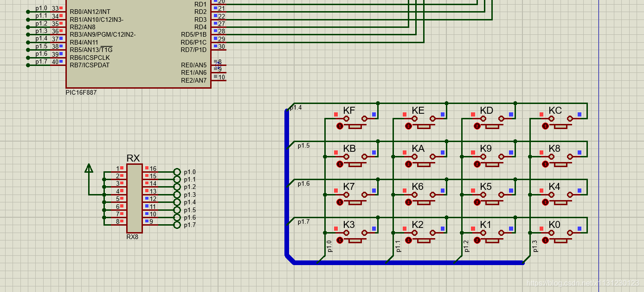This screenshot has height=292, width=644.
Task: Toggle the red latch dot under K6
Action: tap(408, 202)
